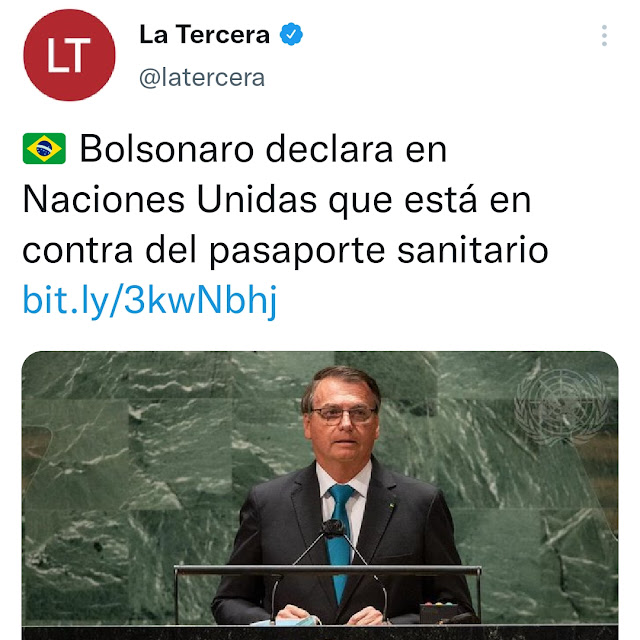Click the word Bolsonaro in the tweet

click(167, 149)
